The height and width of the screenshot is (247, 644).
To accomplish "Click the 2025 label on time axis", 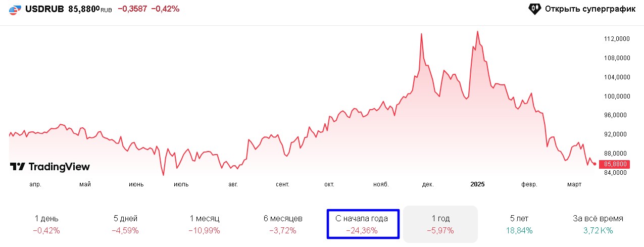I will tap(477, 184).
